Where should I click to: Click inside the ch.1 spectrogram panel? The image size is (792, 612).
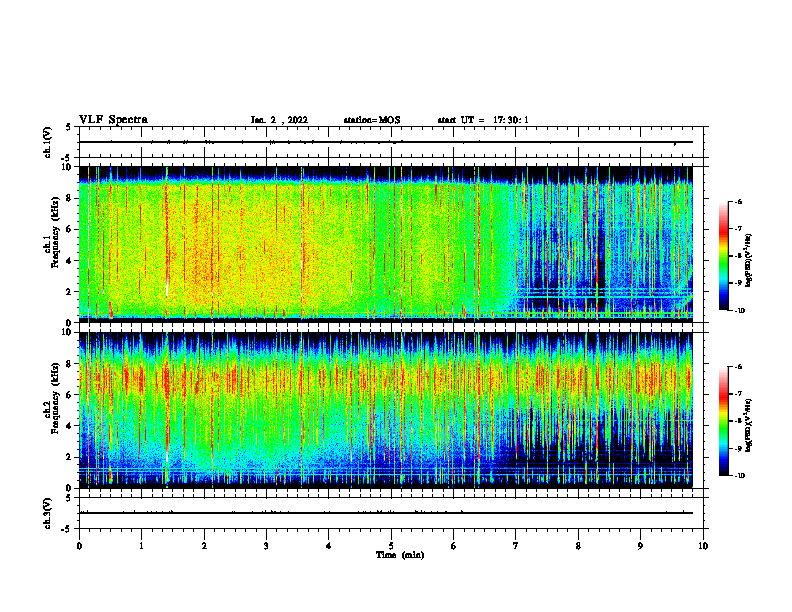[x=386, y=244]
